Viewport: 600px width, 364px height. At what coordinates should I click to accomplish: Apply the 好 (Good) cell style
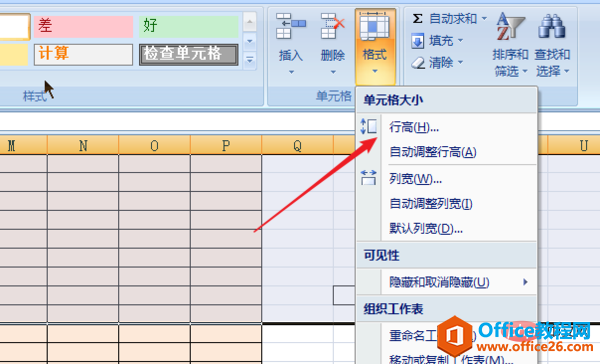point(189,26)
